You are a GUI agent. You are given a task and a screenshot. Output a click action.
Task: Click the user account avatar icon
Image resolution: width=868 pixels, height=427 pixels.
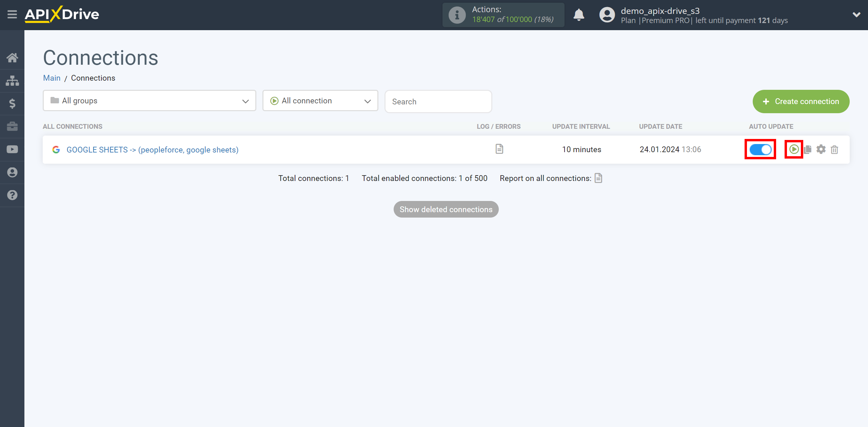(606, 15)
